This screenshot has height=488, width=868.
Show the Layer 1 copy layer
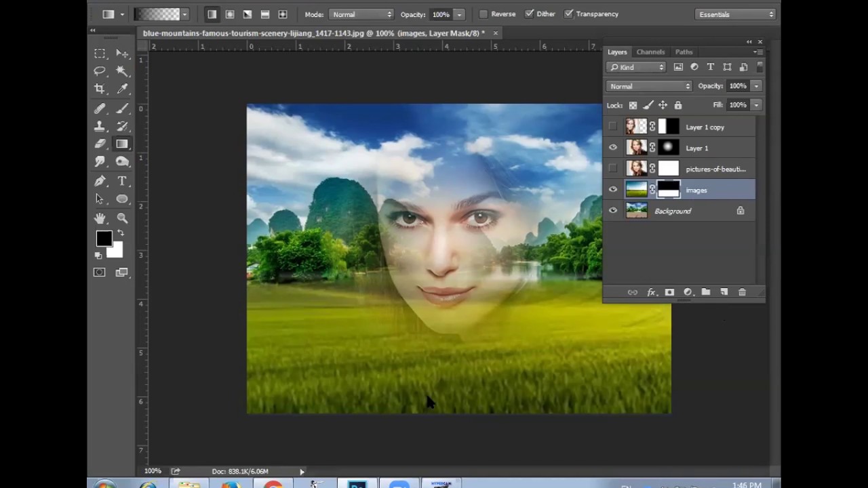(613, 127)
